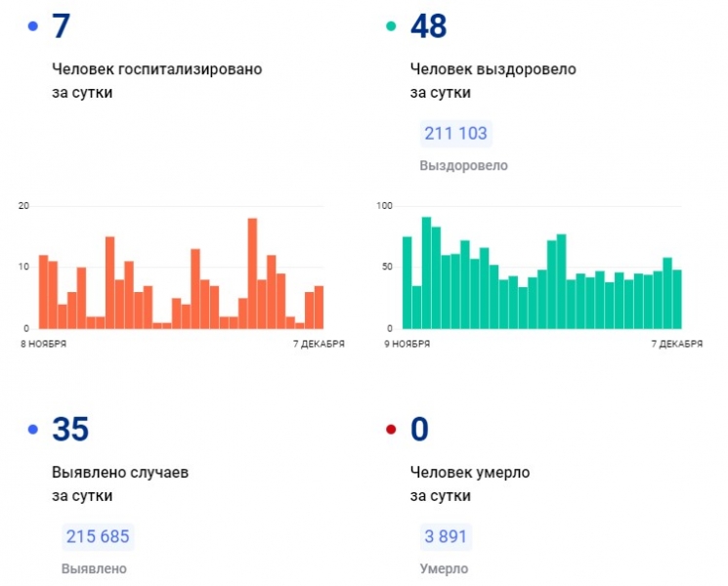Select the 3 891 deaths total badge
The image size is (728, 586).
pos(445,536)
